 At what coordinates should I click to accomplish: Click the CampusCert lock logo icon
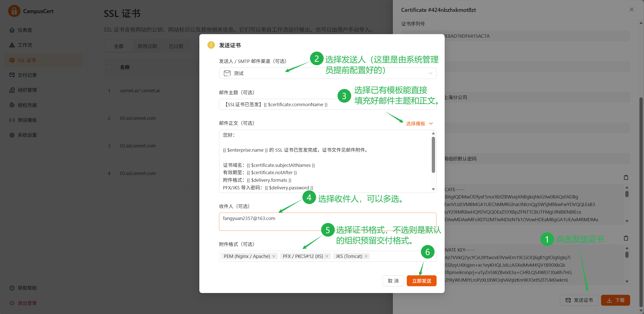coord(14,11)
